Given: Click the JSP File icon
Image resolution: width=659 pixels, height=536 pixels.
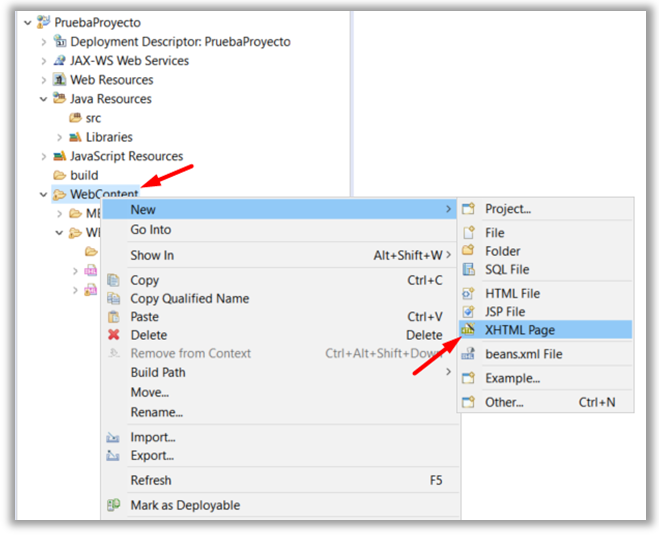Looking at the screenshot, I should [467, 312].
